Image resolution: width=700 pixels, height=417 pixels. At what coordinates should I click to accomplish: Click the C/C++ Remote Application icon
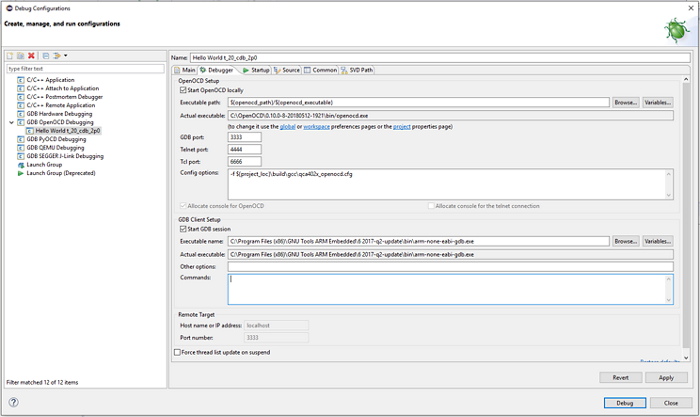(21, 105)
